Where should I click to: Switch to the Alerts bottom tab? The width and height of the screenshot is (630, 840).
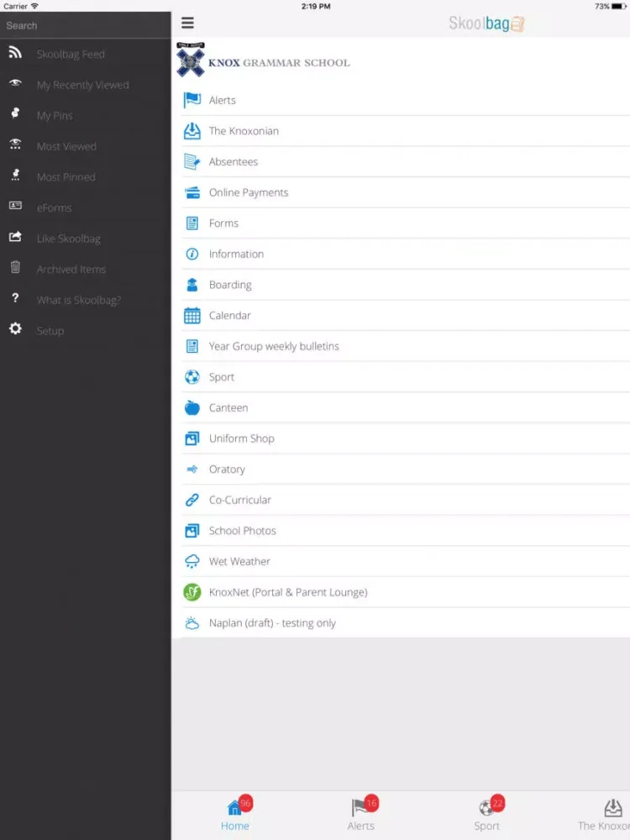click(x=361, y=814)
